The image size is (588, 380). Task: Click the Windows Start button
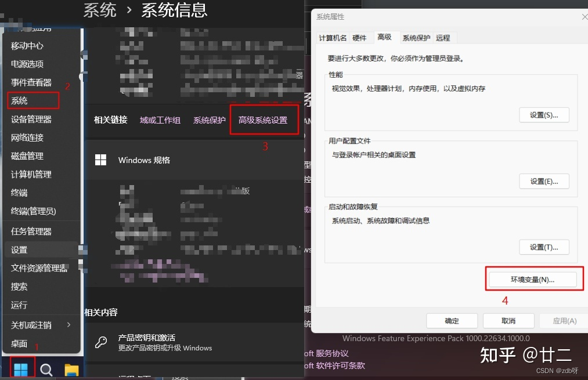pyautogui.click(x=21, y=368)
